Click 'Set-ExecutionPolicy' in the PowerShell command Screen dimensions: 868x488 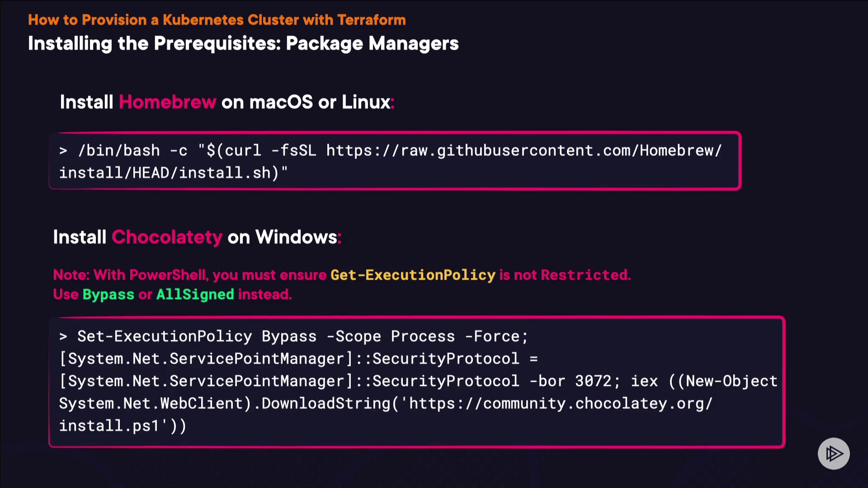tap(165, 336)
